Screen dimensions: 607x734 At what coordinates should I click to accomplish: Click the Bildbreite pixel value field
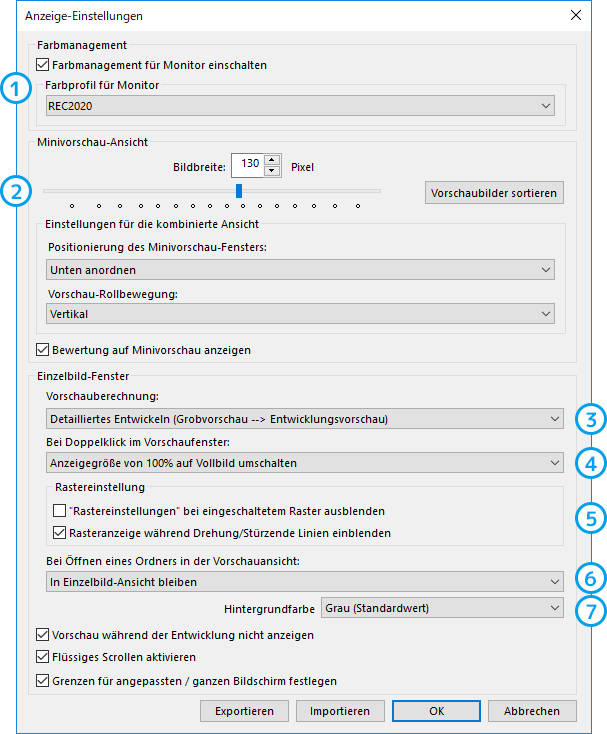coord(248,165)
